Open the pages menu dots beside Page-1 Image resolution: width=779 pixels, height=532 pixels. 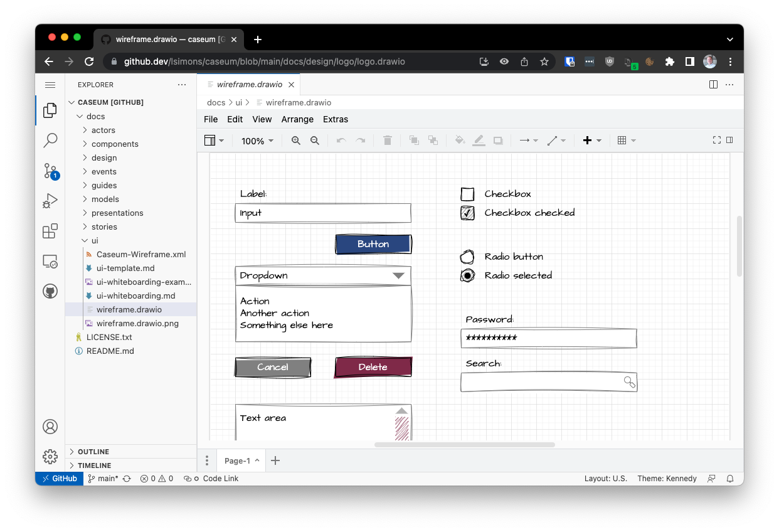click(x=207, y=461)
